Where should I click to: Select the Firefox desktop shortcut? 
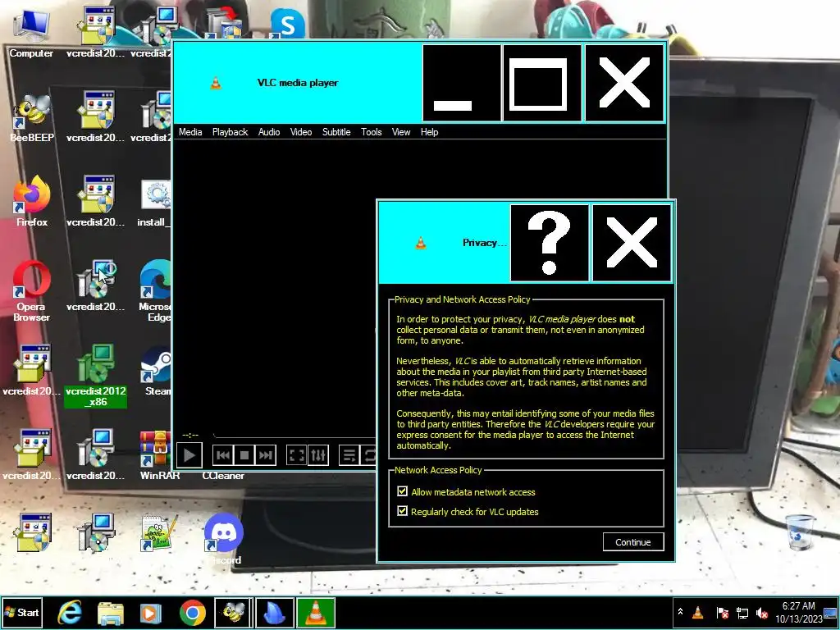tap(32, 202)
